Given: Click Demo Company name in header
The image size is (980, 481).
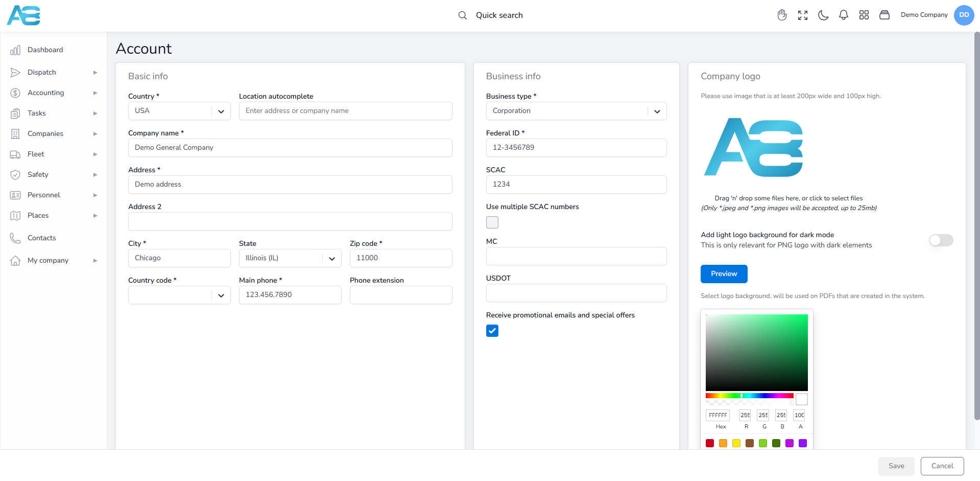Looking at the screenshot, I should pos(924,15).
